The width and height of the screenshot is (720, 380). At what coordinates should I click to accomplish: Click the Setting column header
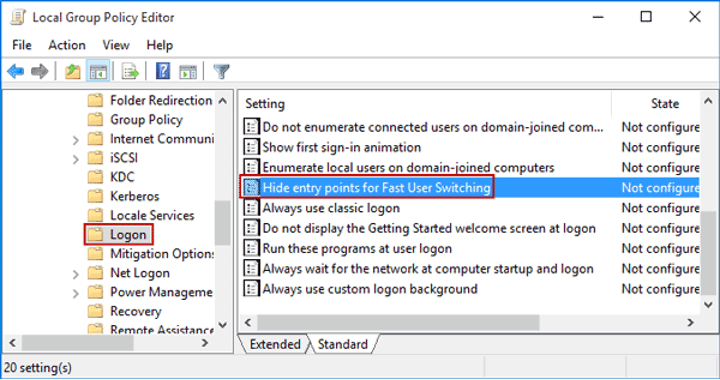[427, 104]
